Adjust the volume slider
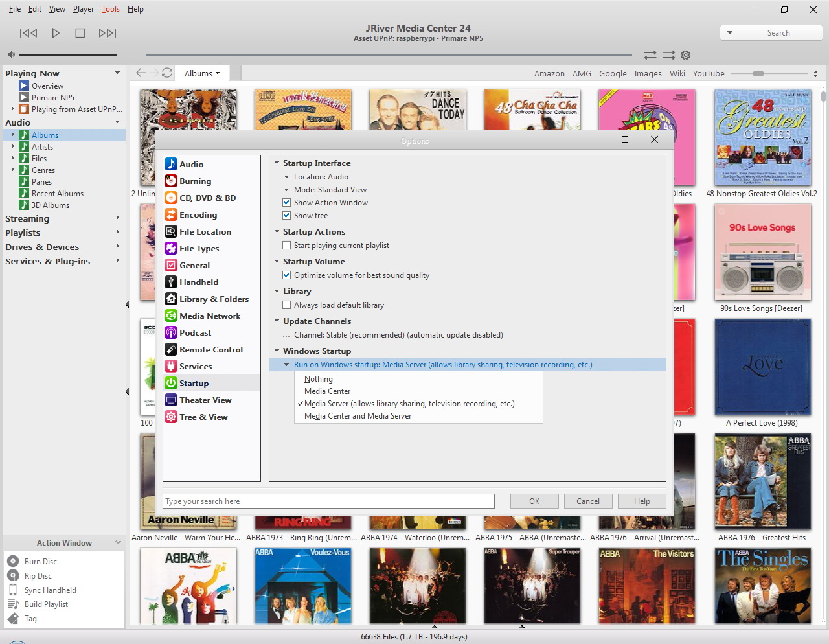 click(x=67, y=54)
